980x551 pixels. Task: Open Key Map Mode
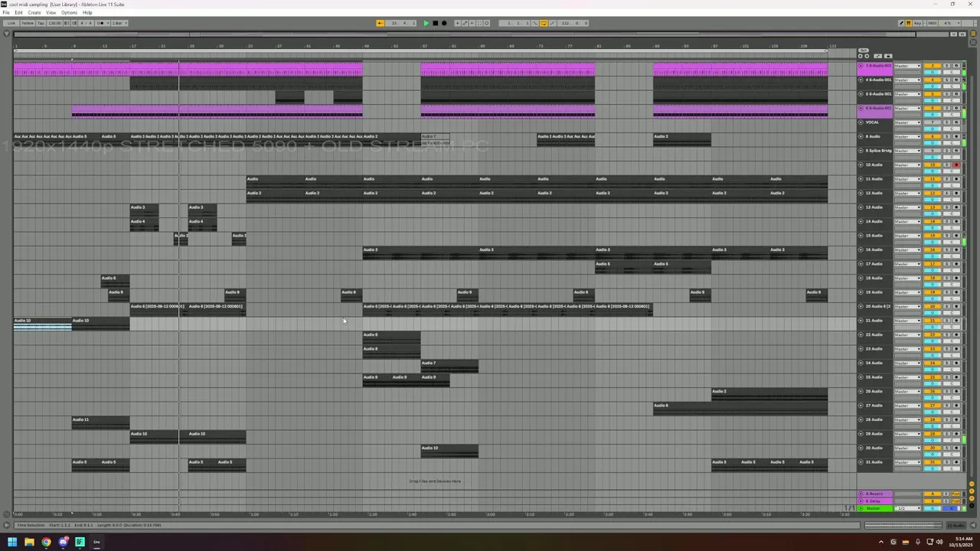click(x=918, y=23)
